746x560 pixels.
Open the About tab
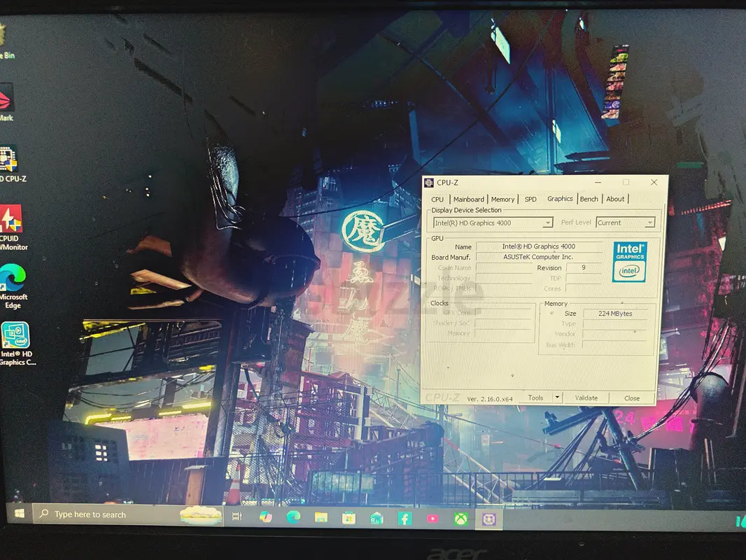(x=615, y=199)
